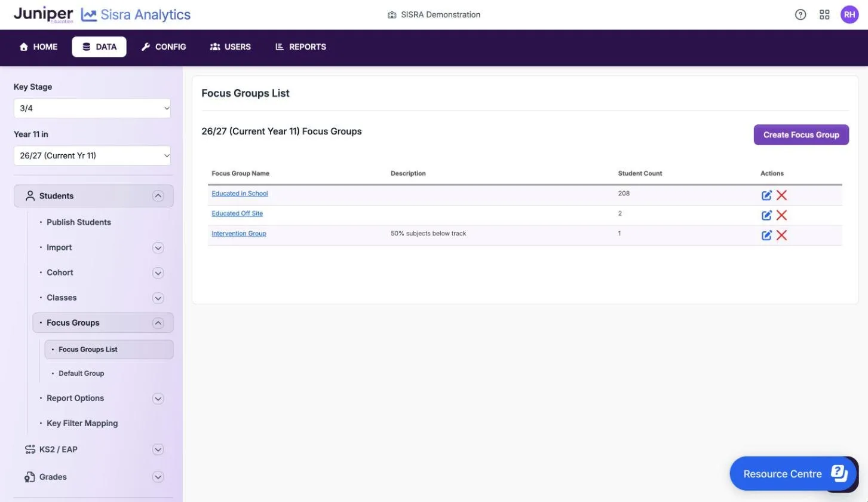This screenshot has width=868, height=502.
Task: Click Create Focus Group button
Action: [801, 134]
